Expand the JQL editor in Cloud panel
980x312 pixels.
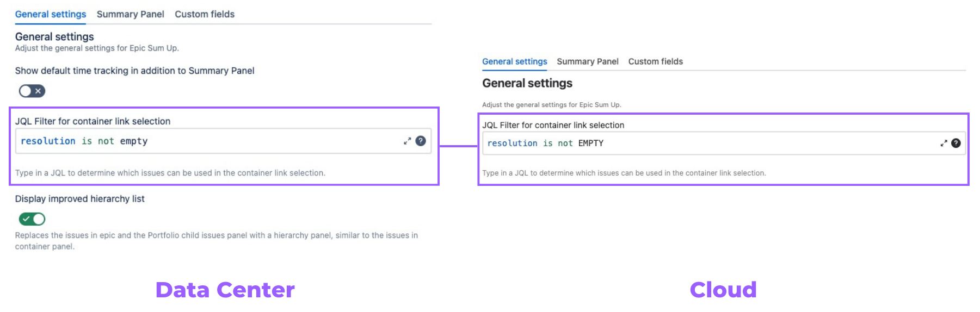tap(944, 143)
